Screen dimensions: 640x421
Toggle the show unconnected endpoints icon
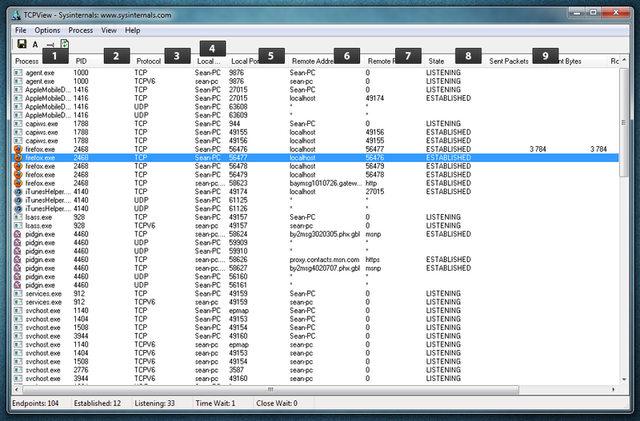pyautogui.click(x=50, y=45)
